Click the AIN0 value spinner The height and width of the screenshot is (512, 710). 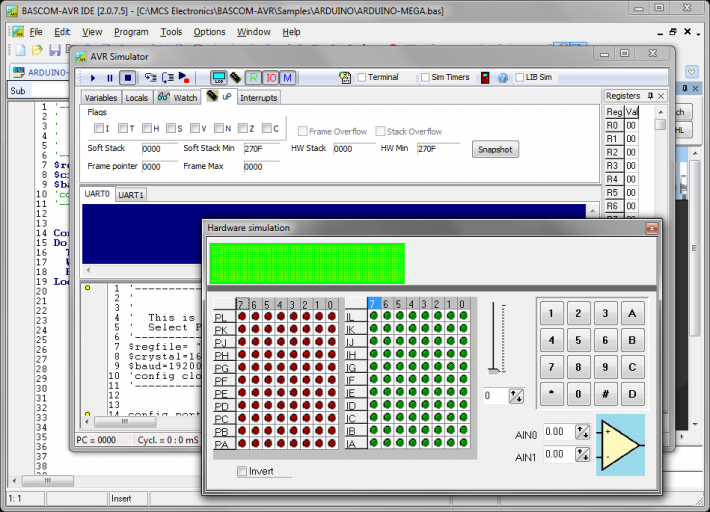tap(582, 432)
